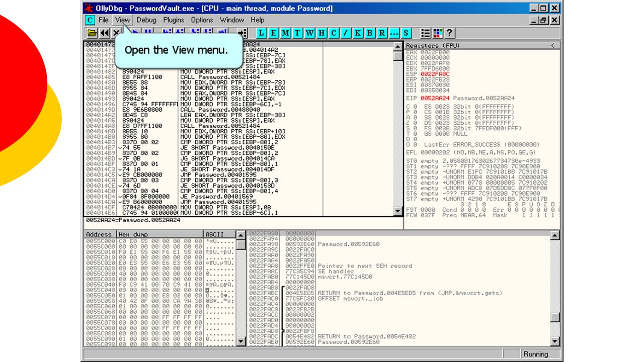Click the Close program X toolbar icon
This screenshot has width=644, height=362.
[116, 33]
